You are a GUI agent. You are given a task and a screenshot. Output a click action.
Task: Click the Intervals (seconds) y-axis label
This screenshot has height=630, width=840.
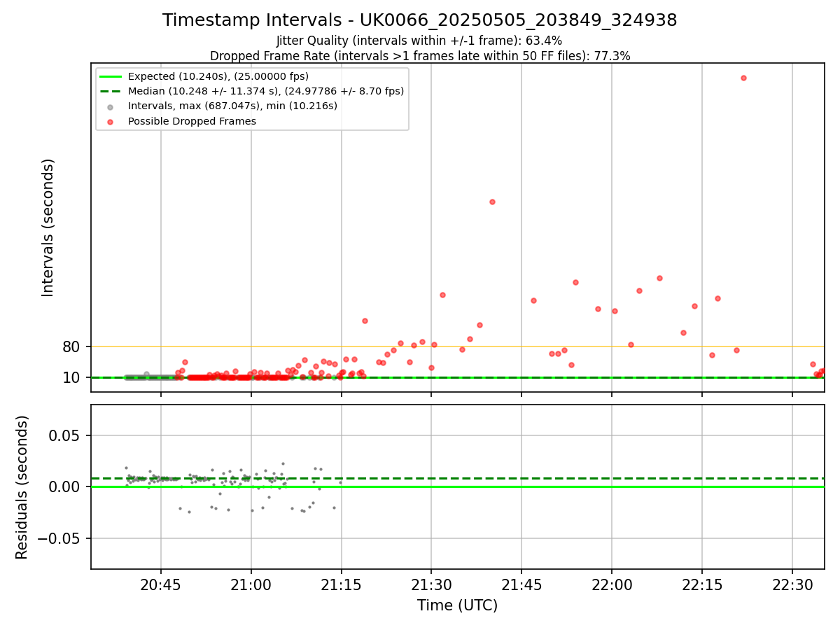[x=48, y=227]
